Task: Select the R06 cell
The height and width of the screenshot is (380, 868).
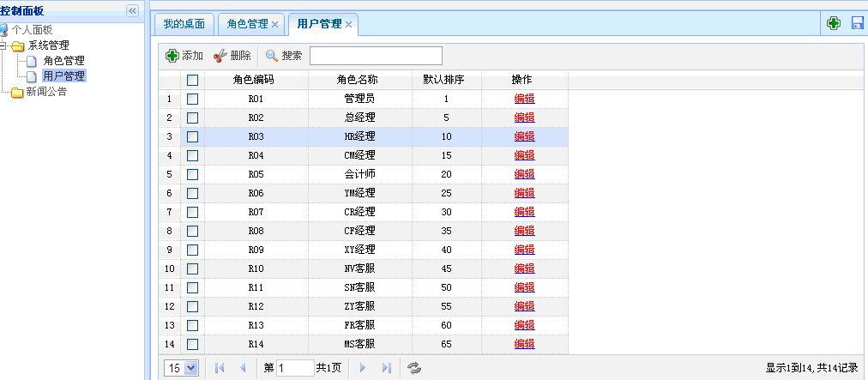Action: pyautogui.click(x=256, y=193)
